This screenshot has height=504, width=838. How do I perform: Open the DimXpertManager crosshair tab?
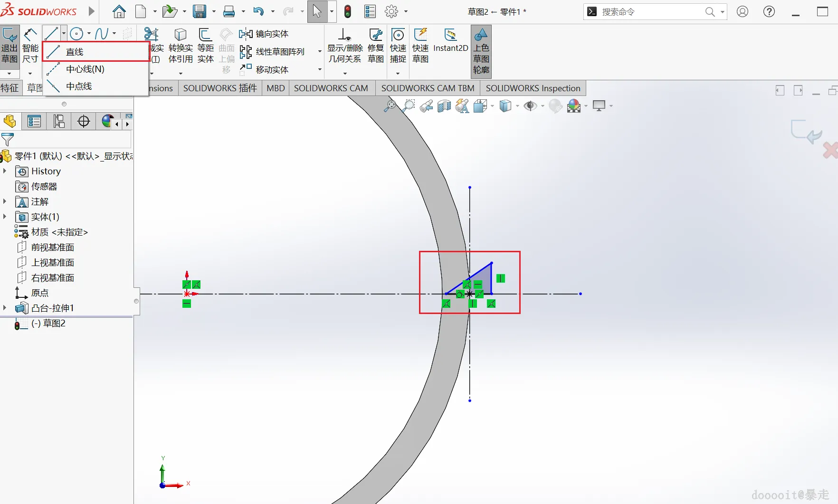pyautogui.click(x=84, y=122)
